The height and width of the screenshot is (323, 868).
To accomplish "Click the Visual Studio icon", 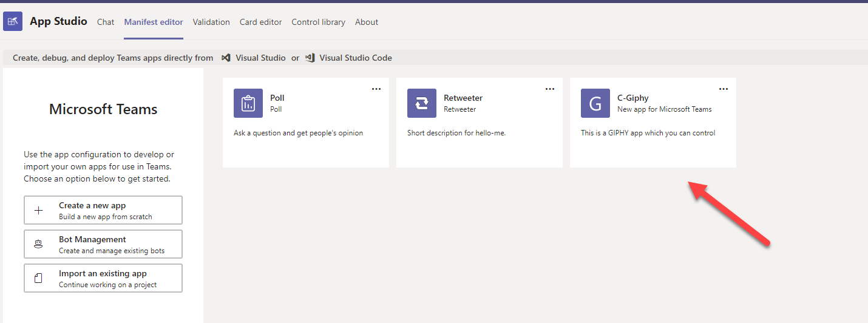I will 226,58.
